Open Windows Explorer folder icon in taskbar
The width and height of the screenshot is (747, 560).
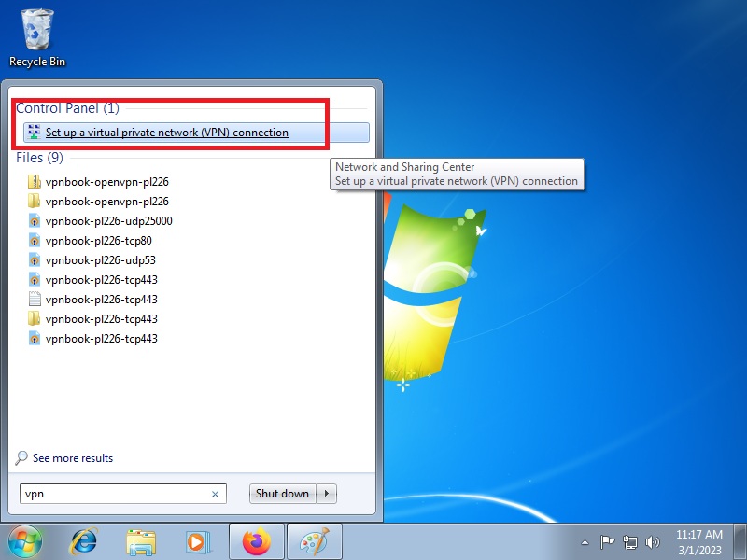[x=141, y=541]
